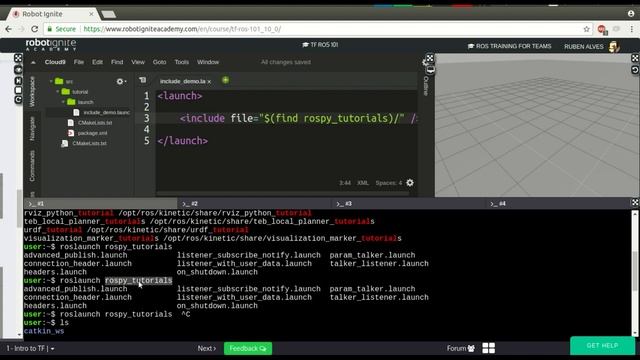Open the View menu

point(138,62)
